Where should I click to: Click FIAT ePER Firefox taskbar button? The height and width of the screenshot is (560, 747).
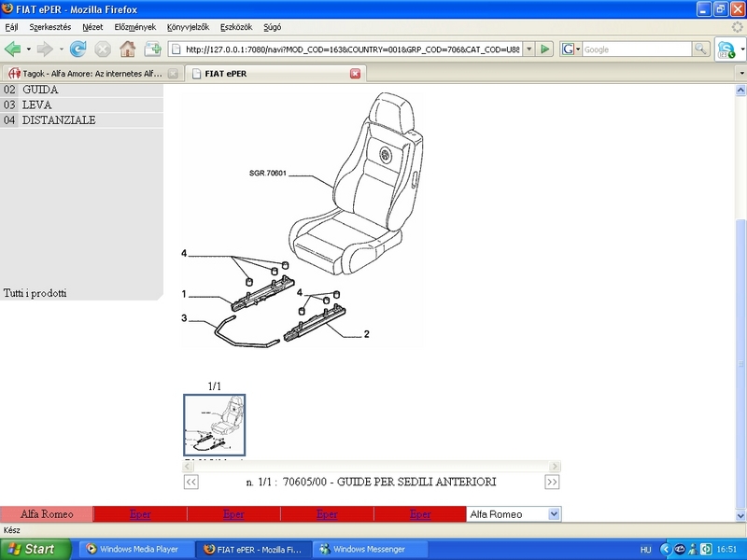pos(253,549)
